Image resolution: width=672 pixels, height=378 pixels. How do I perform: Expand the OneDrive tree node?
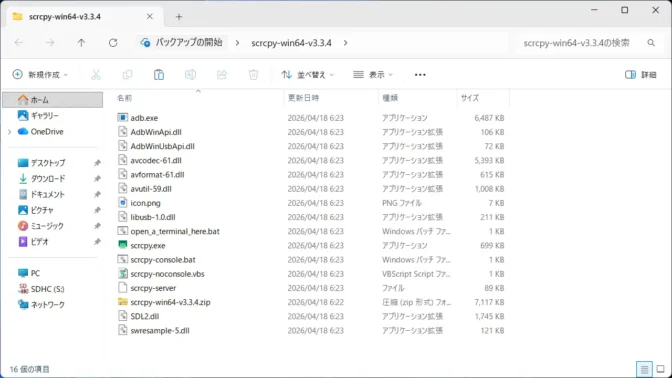click(10, 132)
